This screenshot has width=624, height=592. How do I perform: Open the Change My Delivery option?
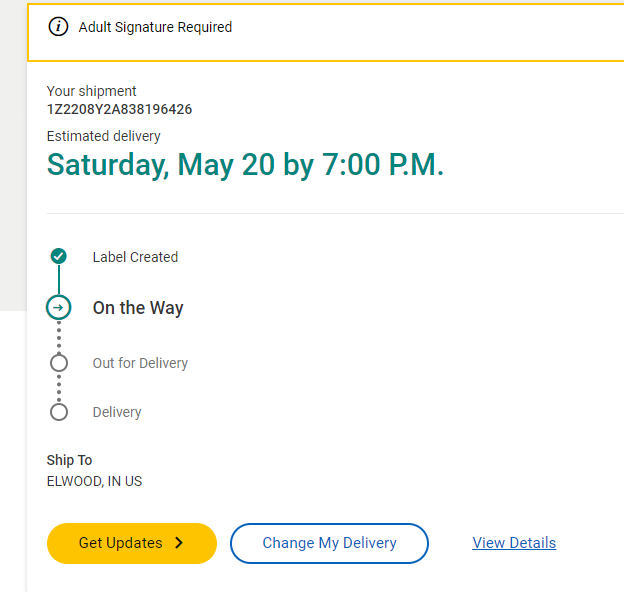(x=329, y=543)
